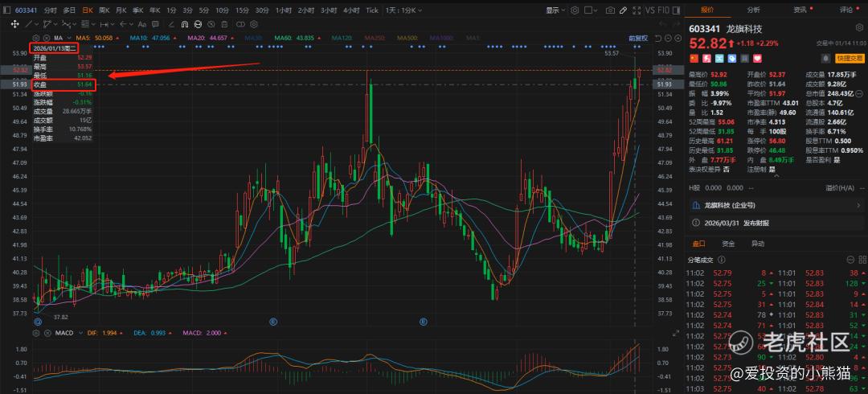Open 龙旗科技 (企业号) company page
The width and height of the screenshot is (868, 394).
(x=776, y=206)
